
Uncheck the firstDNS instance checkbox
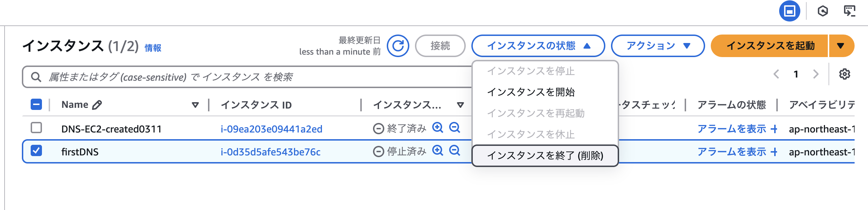point(36,150)
